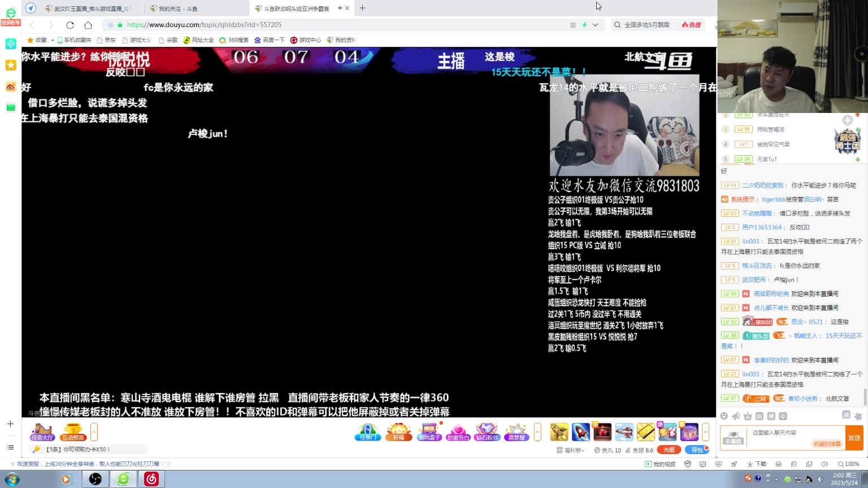Open the 下载 downloads manager

(757, 464)
